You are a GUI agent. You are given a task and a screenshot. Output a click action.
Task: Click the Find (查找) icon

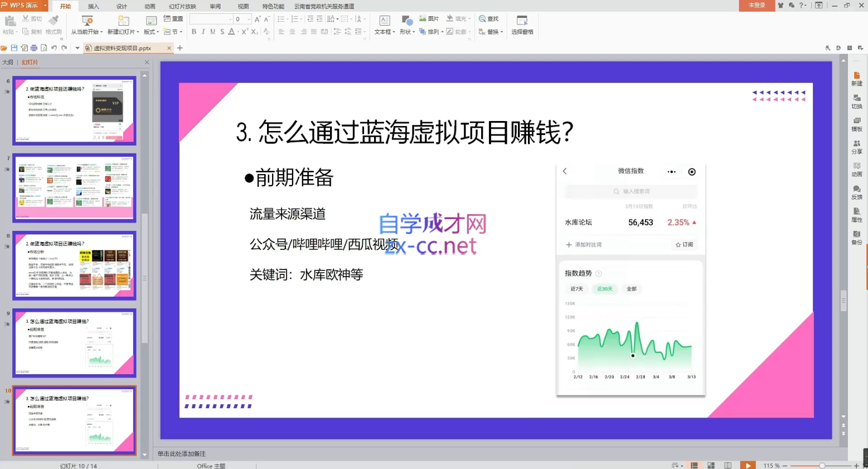pyautogui.click(x=489, y=18)
